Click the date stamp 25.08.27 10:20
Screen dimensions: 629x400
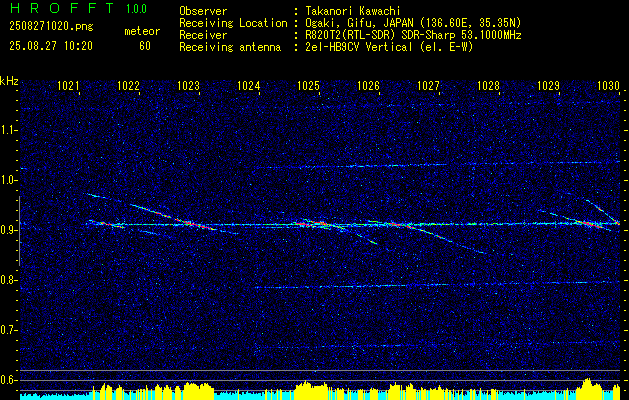pos(51,46)
